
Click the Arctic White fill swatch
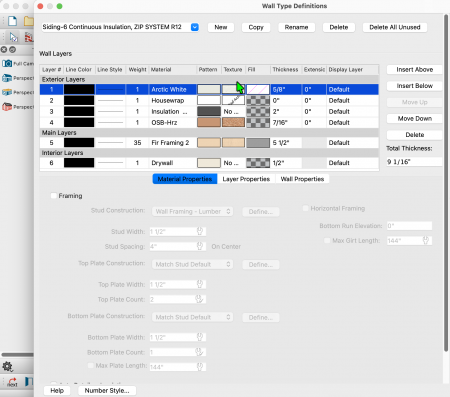258,89
